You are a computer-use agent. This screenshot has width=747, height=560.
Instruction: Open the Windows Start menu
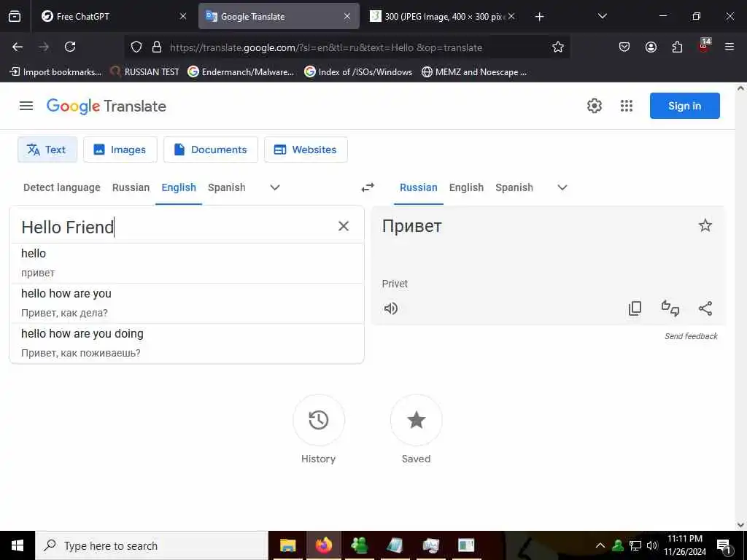(18, 545)
